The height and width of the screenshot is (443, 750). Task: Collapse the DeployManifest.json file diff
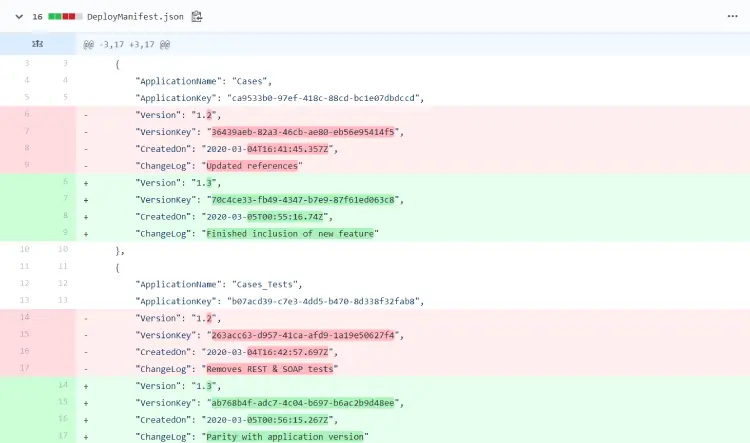[x=19, y=17]
